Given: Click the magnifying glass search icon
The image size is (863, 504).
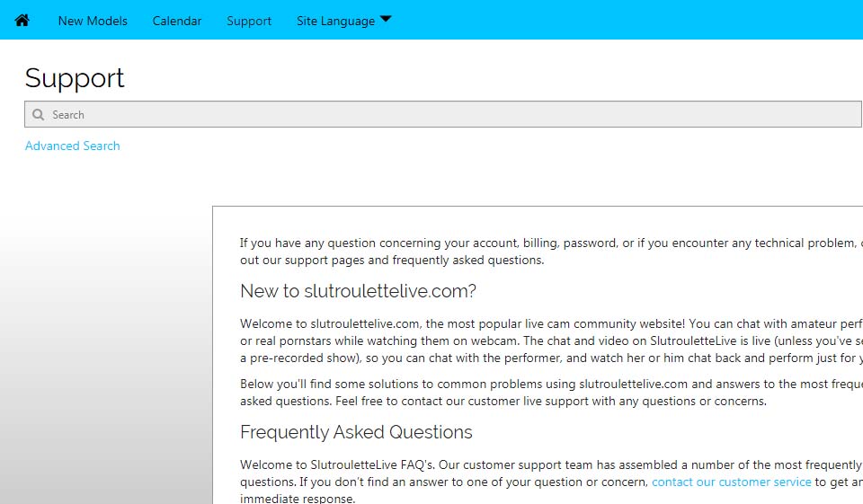Looking at the screenshot, I should (38, 115).
